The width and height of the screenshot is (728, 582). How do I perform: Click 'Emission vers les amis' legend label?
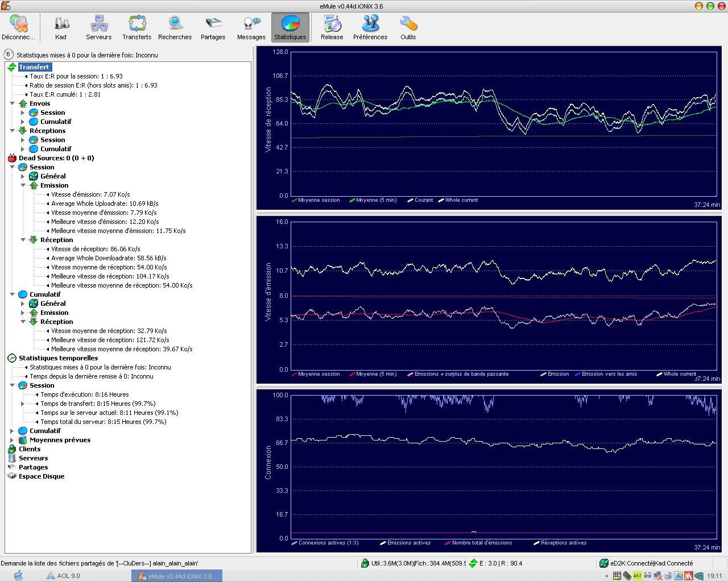tap(610, 374)
